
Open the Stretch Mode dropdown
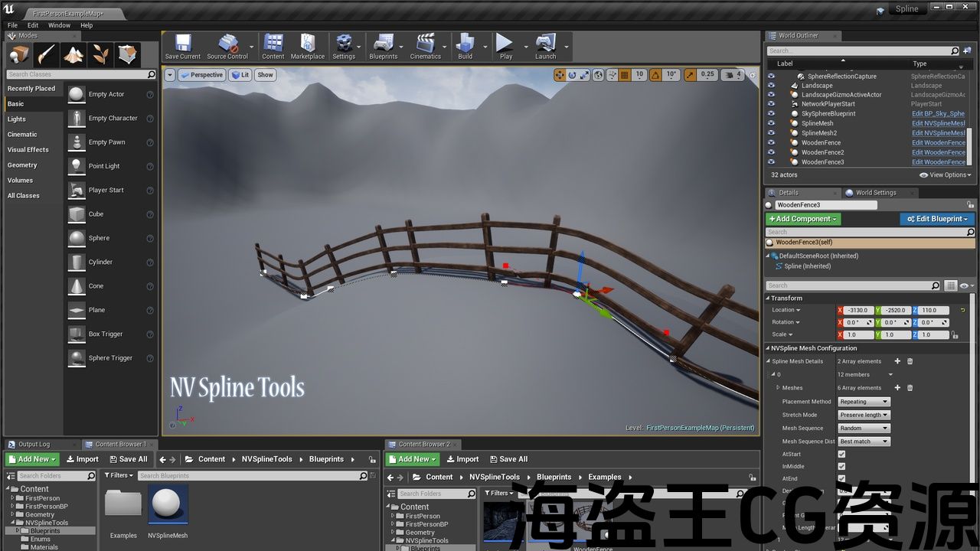pos(864,415)
